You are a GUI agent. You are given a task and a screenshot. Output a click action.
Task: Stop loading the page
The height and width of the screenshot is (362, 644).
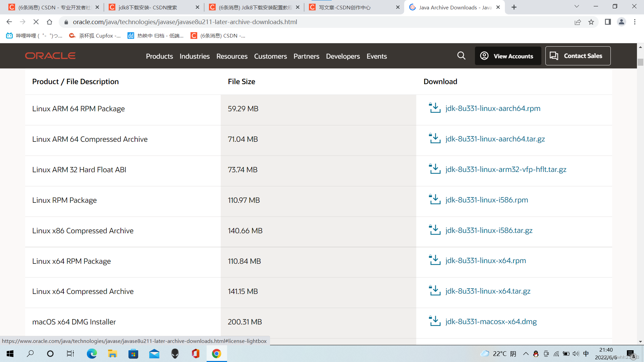[36, 22]
